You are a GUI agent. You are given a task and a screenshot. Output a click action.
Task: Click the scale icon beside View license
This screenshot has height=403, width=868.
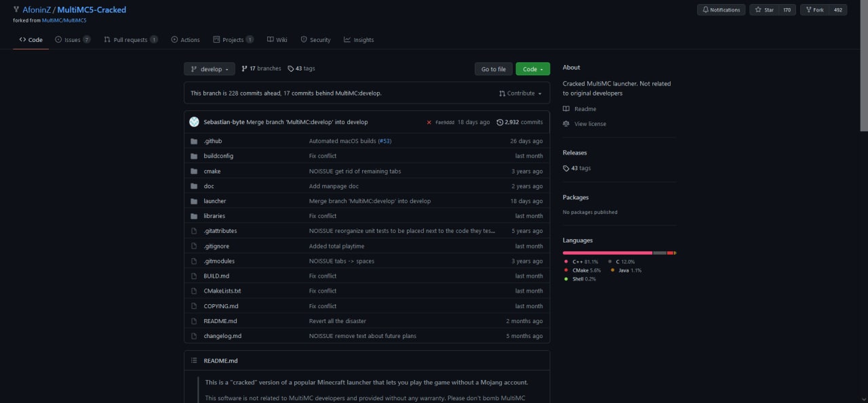(x=566, y=124)
